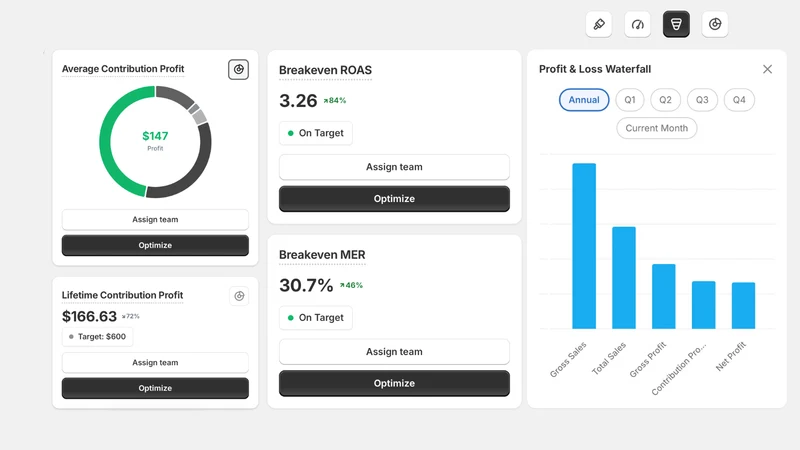Click the Contribution Profit bar
This screenshot has height=450, width=800.
tap(703, 305)
